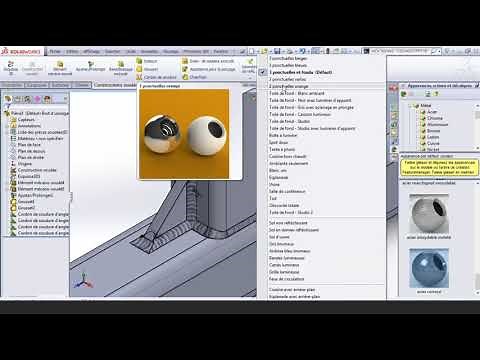480x360 pixels.
Task: Click scrollbar of appearance thumbnails list
Action: 477,238
